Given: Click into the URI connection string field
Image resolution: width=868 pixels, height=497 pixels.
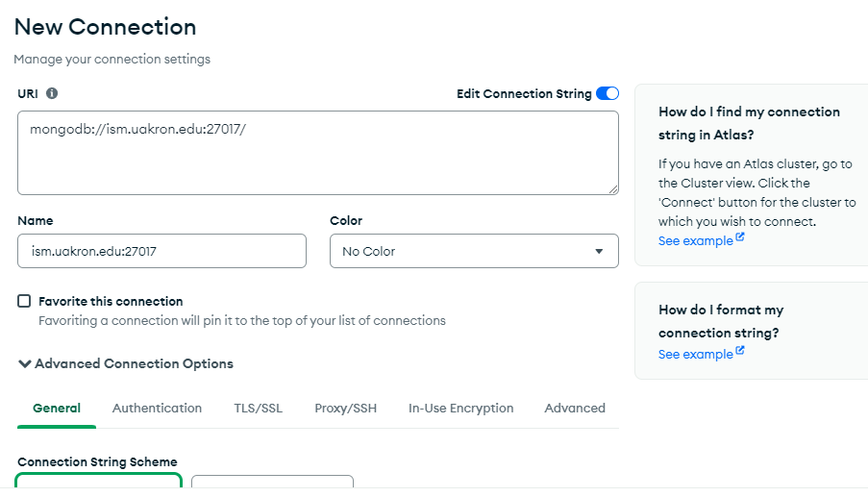Looking at the screenshot, I should coord(317,153).
